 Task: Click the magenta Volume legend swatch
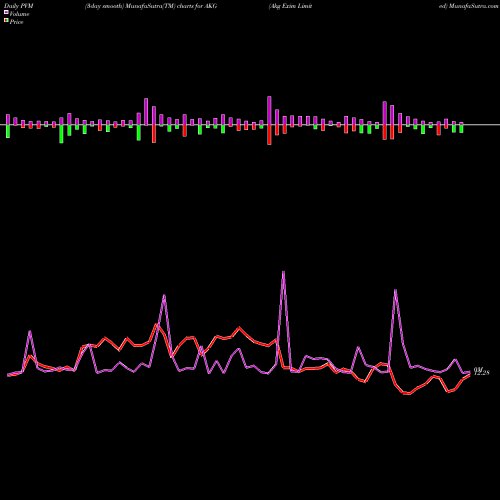[x=6, y=12]
